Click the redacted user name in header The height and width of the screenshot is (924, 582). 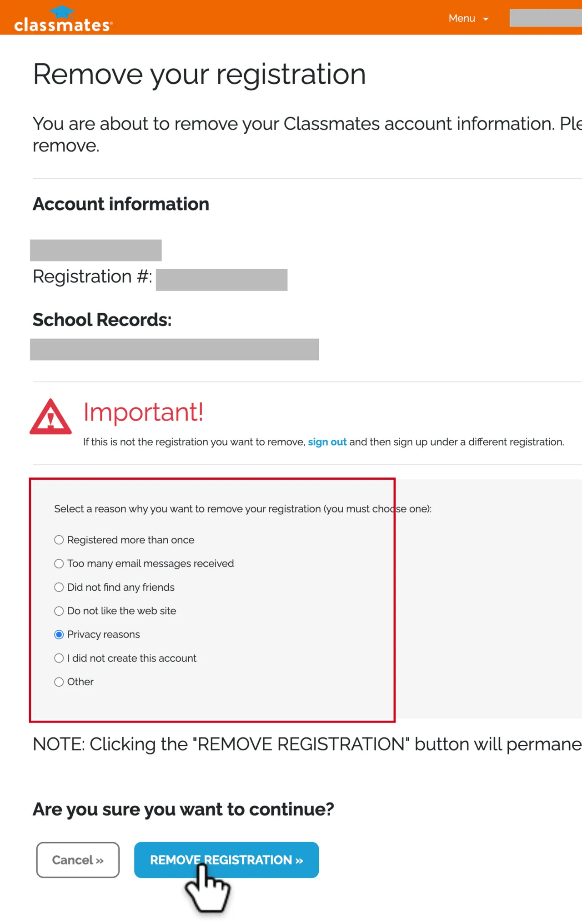click(x=546, y=18)
